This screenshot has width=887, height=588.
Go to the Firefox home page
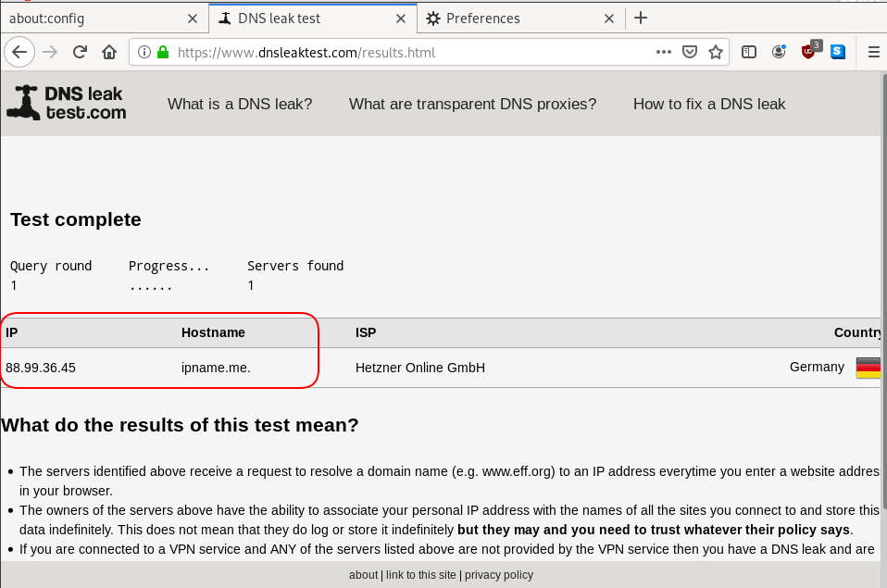(108, 53)
